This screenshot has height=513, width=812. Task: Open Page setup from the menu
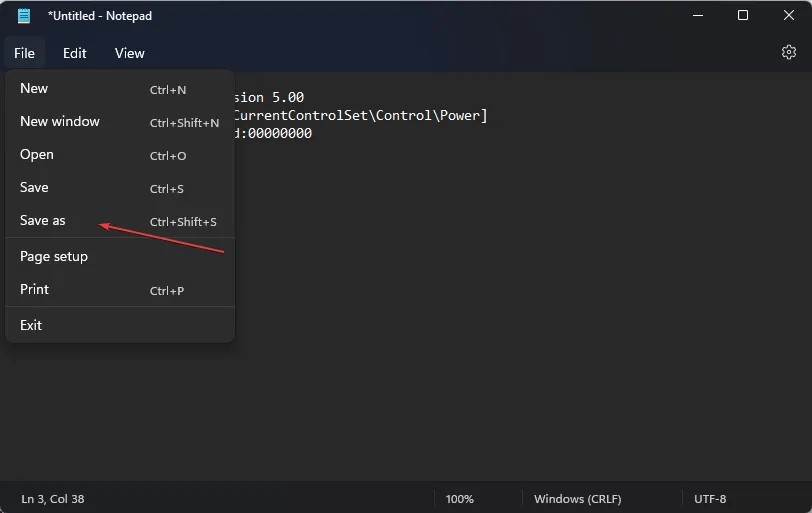coord(120,256)
